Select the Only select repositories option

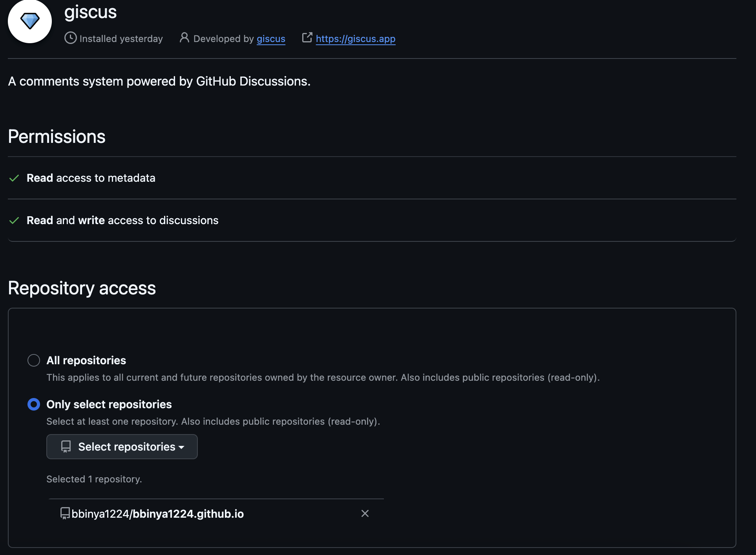(x=34, y=404)
